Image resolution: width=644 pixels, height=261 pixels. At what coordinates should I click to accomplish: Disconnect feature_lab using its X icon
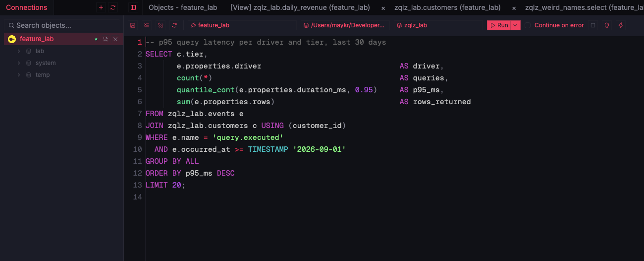point(115,39)
